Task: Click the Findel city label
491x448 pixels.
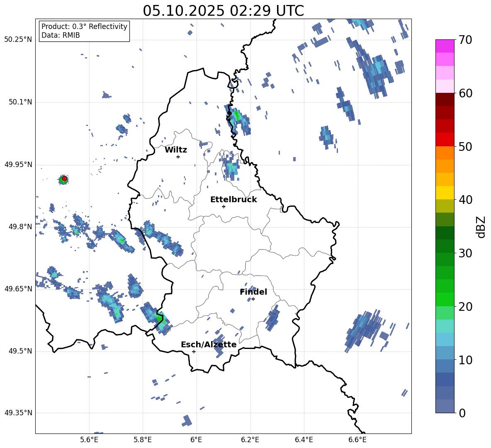Action: click(x=253, y=292)
